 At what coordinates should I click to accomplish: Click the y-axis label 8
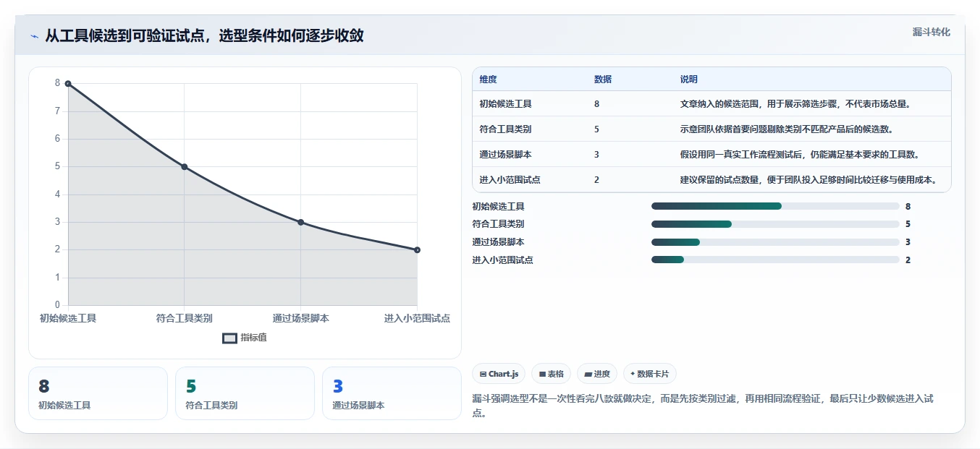coord(57,83)
